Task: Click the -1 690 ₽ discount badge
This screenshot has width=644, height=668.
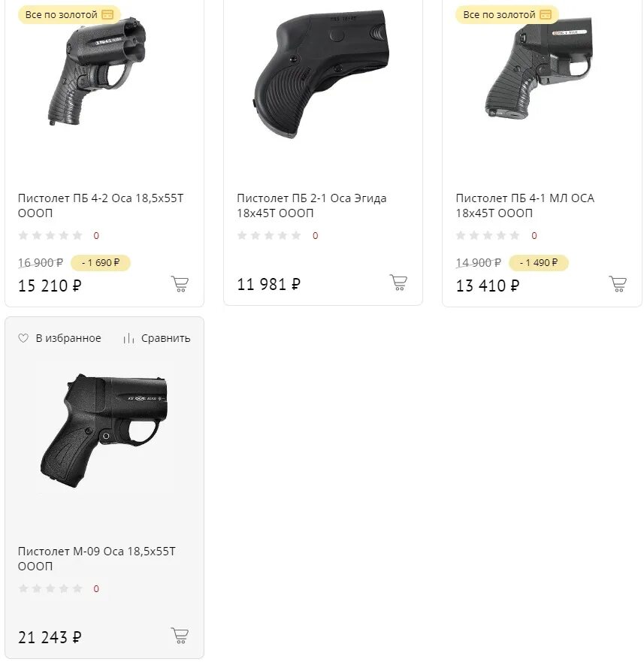Action: pyautogui.click(x=101, y=263)
